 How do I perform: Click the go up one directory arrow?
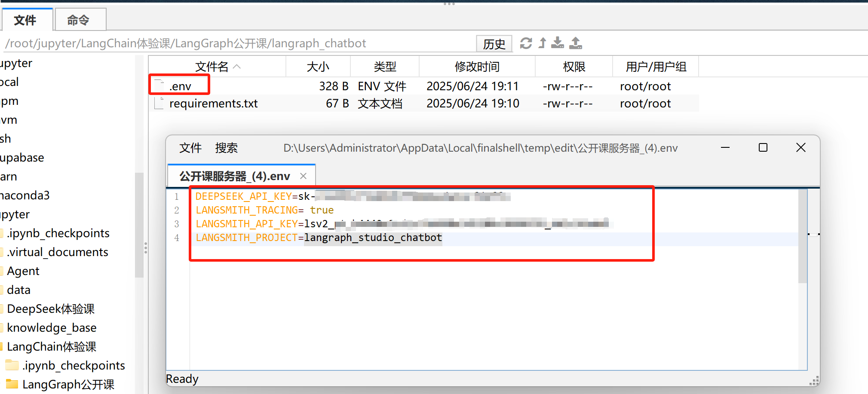click(543, 43)
